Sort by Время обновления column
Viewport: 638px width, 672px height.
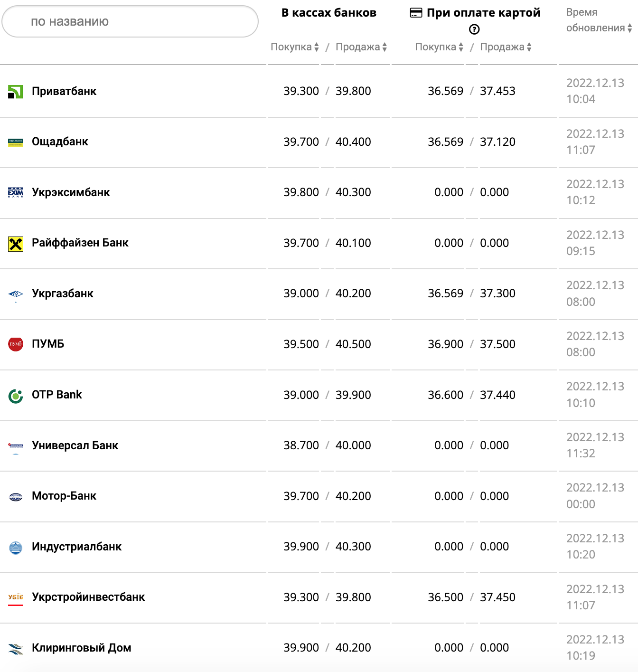(598, 28)
